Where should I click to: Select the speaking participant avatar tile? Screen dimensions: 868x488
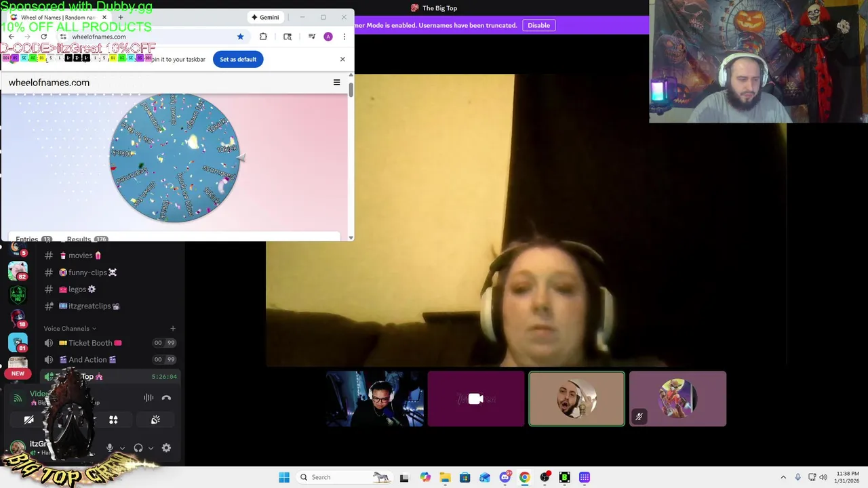[x=576, y=399]
